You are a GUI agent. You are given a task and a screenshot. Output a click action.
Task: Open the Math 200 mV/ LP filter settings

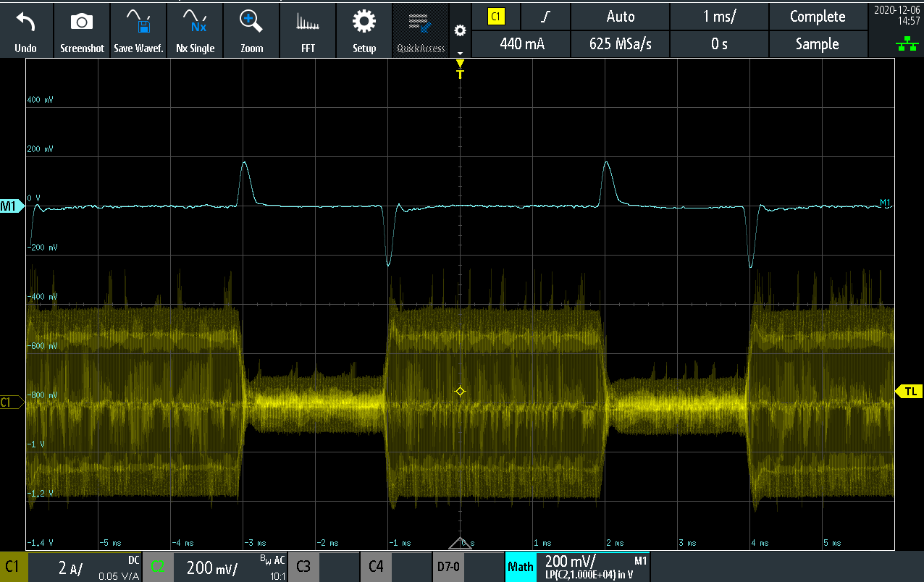[x=594, y=567]
